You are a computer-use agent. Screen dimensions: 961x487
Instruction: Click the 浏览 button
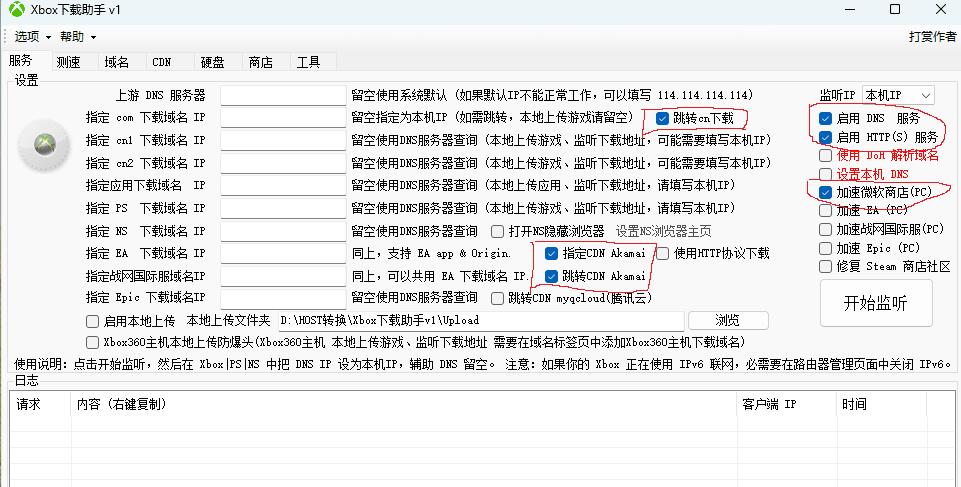tap(727, 320)
